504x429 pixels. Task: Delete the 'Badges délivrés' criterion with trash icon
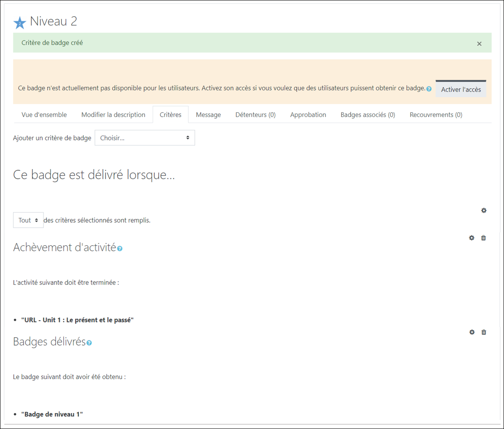[484, 332]
